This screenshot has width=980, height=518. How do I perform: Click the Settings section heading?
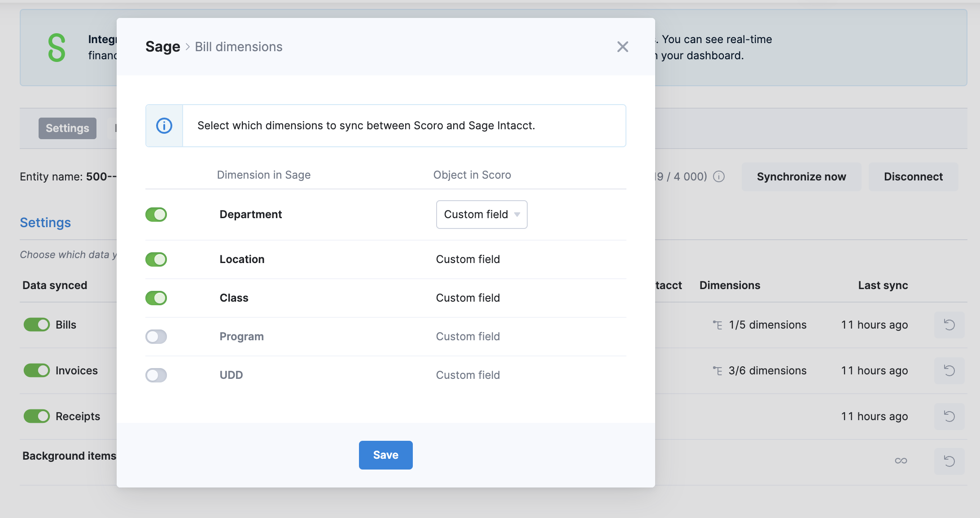point(45,223)
